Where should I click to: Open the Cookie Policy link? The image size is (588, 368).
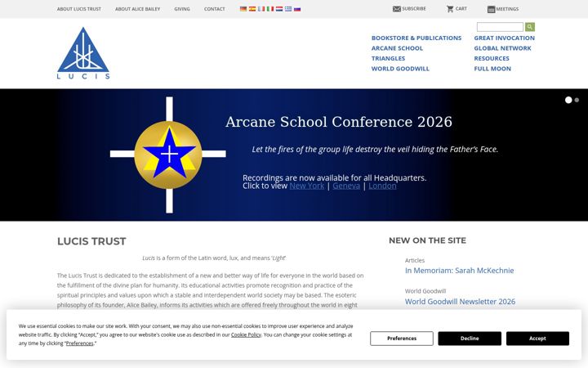[246, 334]
